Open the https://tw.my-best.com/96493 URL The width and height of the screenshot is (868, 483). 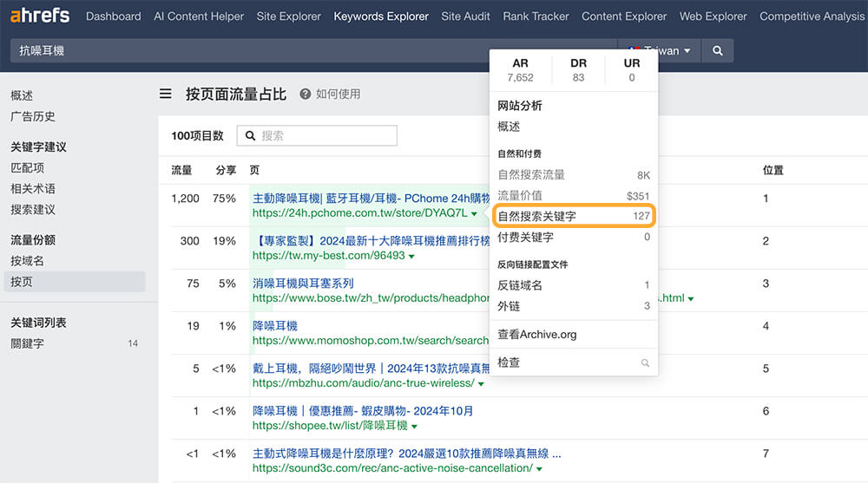pyautogui.click(x=329, y=256)
